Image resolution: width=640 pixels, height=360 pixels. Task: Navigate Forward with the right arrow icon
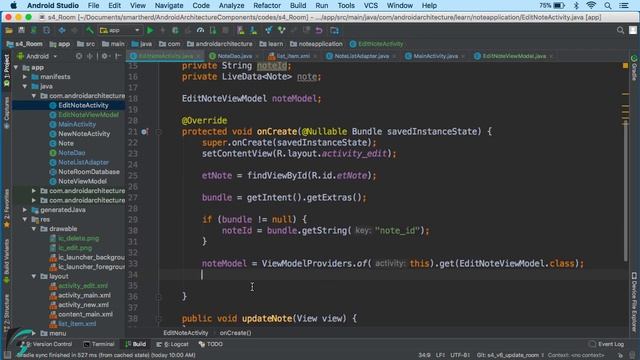pyautogui.click(x=74, y=31)
